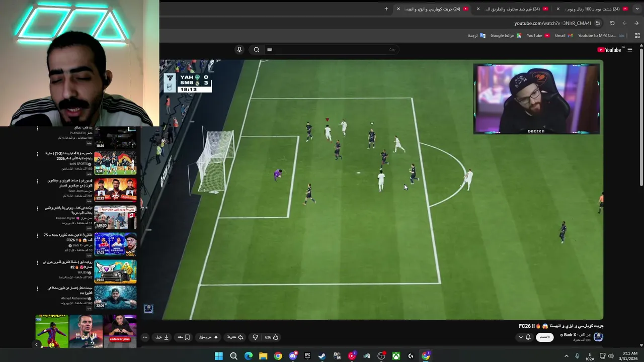Open options menu for Hassan Ogran video
This screenshot has width=644, height=362.
point(37,208)
